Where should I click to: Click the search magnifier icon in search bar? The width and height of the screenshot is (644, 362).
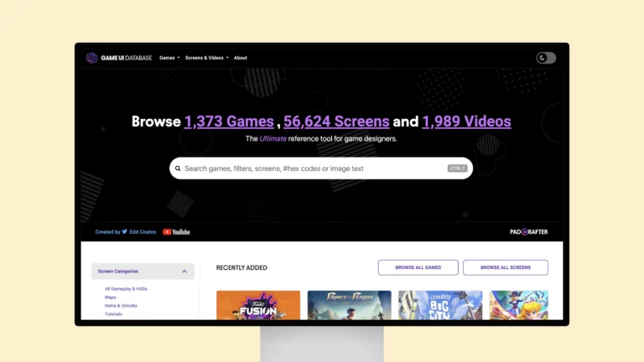(x=178, y=168)
